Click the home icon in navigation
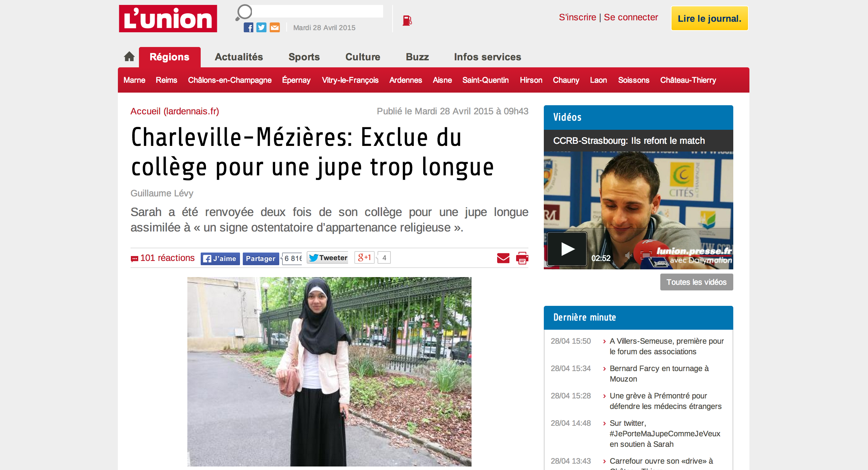This screenshot has height=470, width=868. (129, 56)
